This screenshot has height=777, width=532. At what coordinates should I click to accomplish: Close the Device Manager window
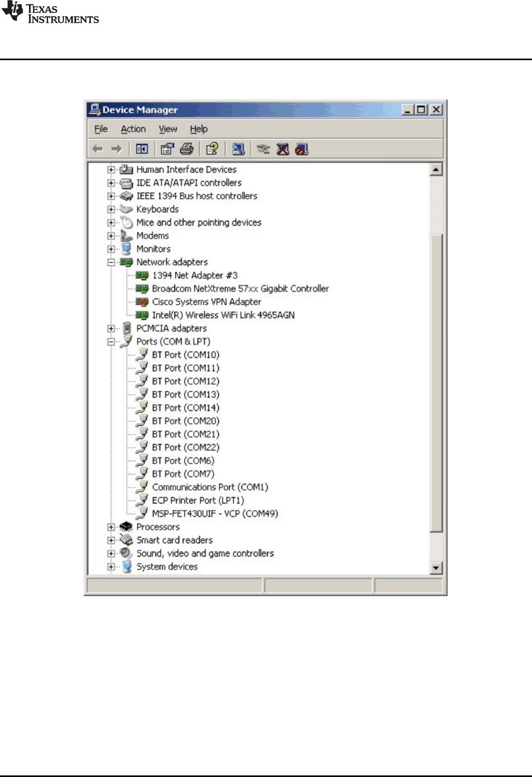(436, 109)
